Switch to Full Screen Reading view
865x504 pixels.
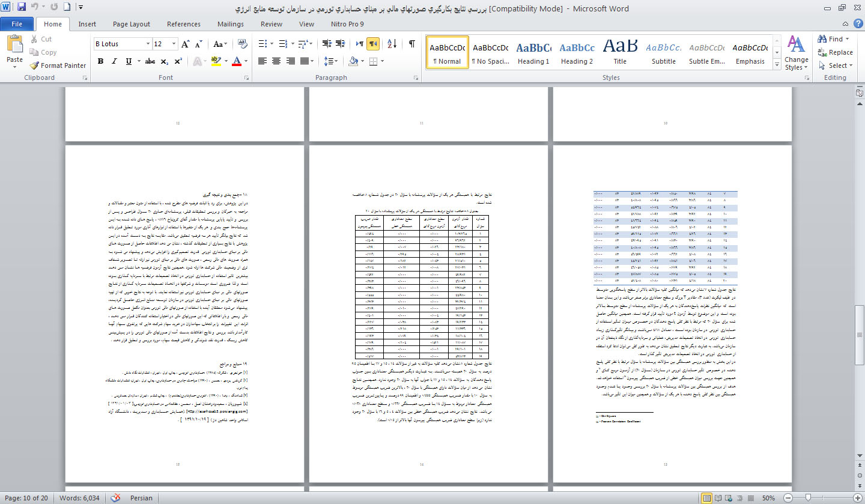[x=719, y=498]
